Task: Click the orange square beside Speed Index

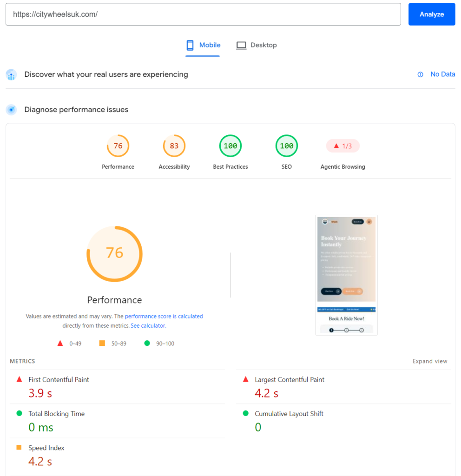Action: pyautogui.click(x=19, y=448)
